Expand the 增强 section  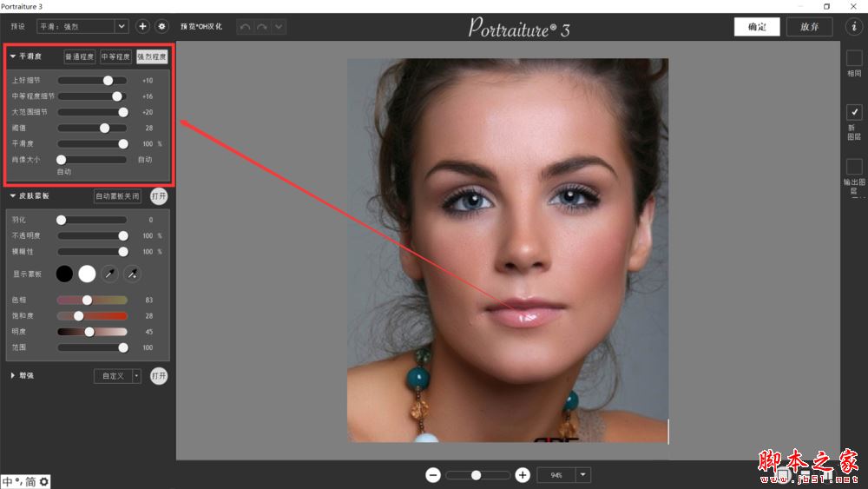click(13, 375)
